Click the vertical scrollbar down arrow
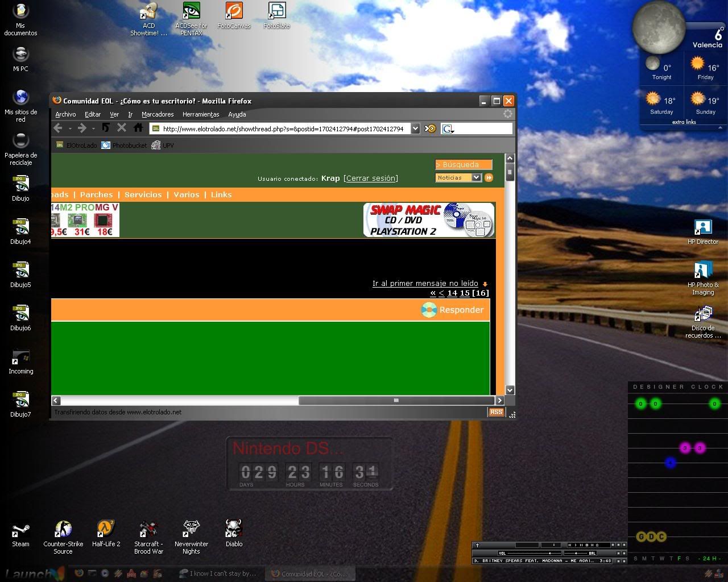This screenshot has width=728, height=582. point(510,390)
